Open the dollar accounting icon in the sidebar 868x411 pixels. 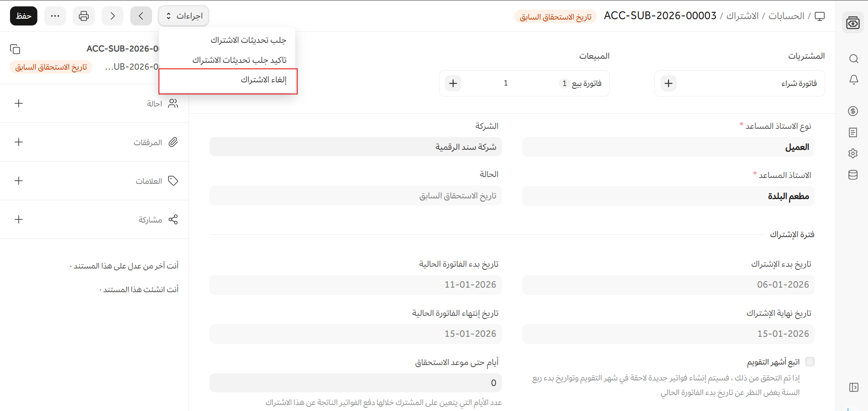coord(853,111)
